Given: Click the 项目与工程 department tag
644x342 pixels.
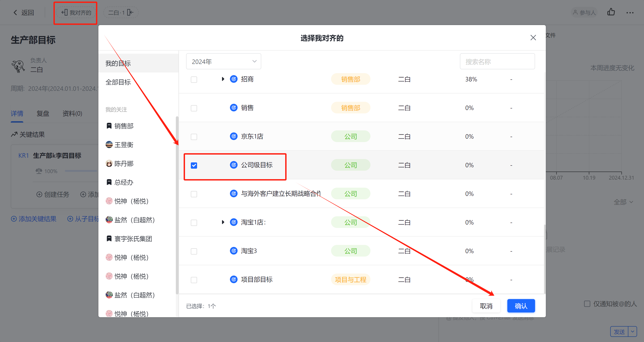Looking at the screenshot, I should [x=351, y=280].
